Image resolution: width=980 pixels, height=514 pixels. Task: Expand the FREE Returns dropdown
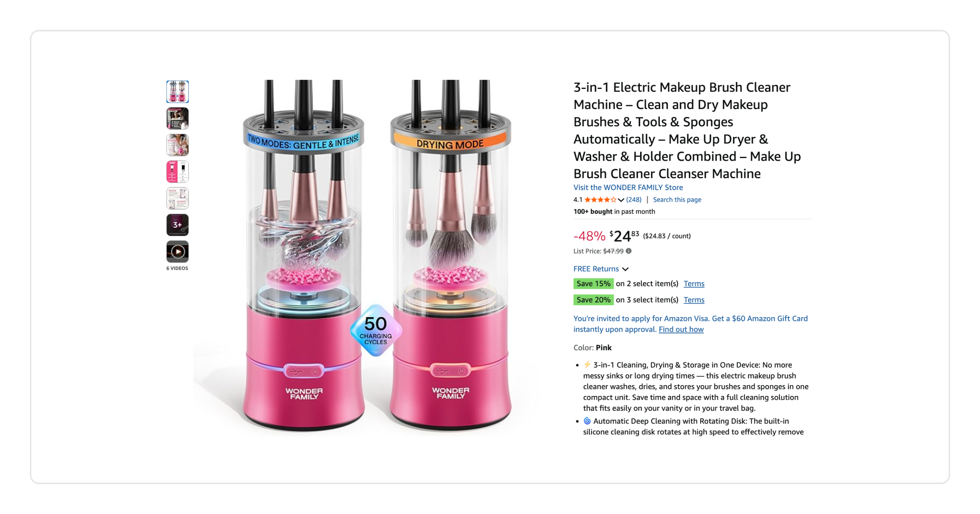[x=601, y=269]
